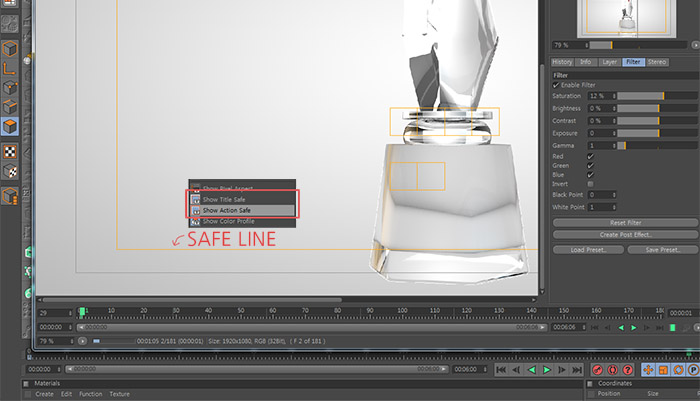Click Create Post Effect button

tap(625, 234)
